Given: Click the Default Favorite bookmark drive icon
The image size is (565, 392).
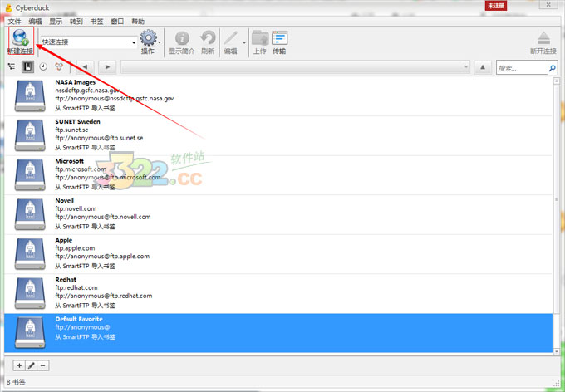Looking at the screenshot, I should 30,332.
